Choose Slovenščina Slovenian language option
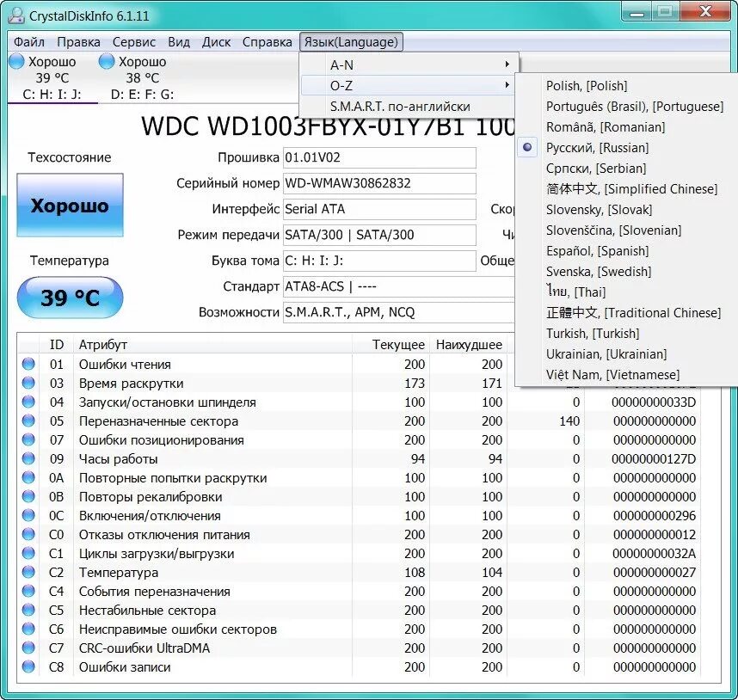 tap(626, 230)
